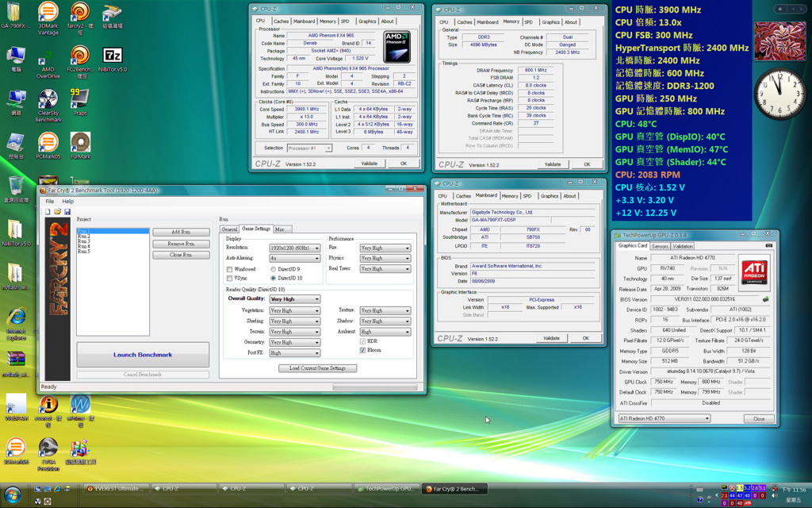Open the Shadow quality dropdown
The image size is (812, 508).
385,321
